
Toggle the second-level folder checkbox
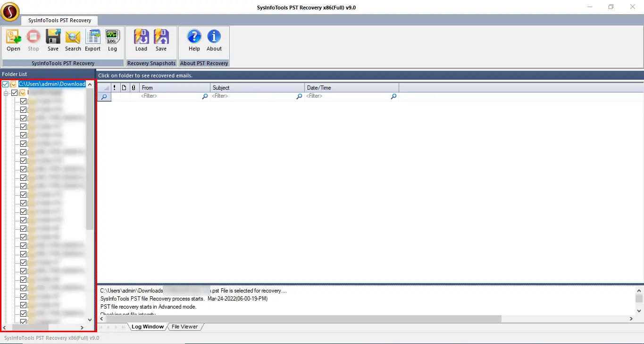(x=14, y=93)
